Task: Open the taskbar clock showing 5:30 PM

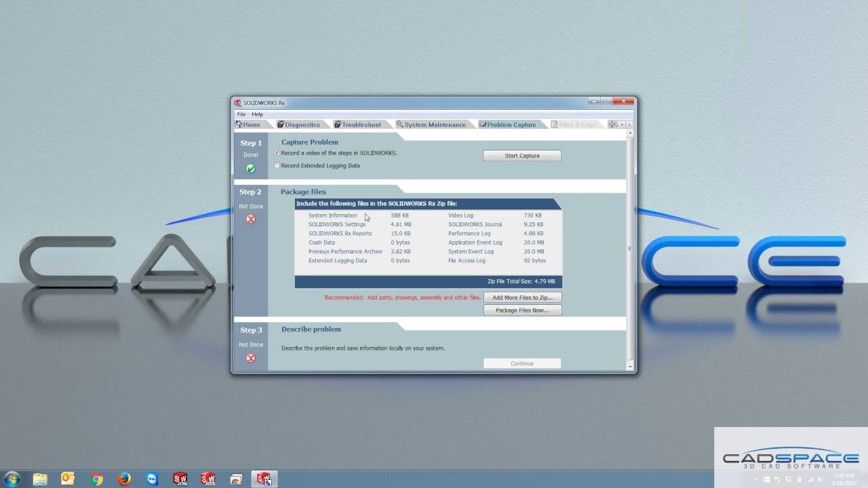Action: coord(844,479)
